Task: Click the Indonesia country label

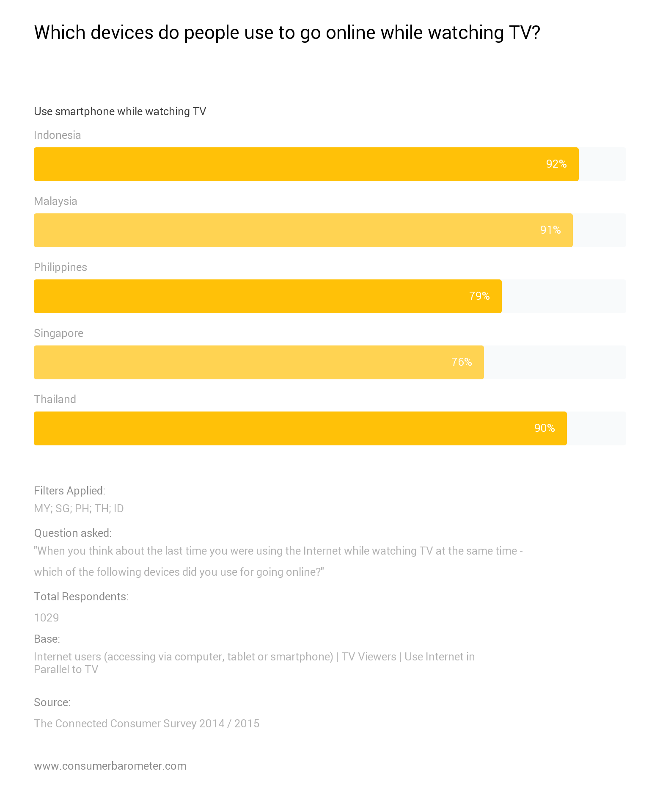Action: click(57, 135)
